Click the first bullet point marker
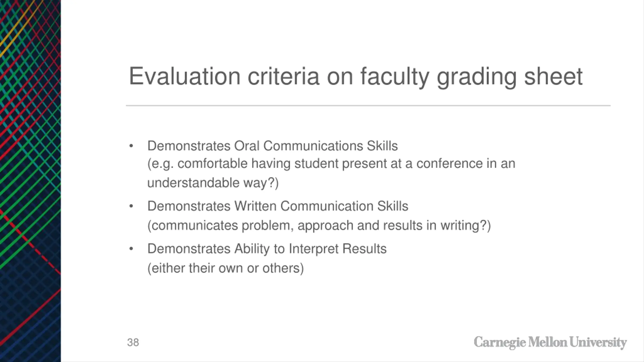 [x=131, y=146]
